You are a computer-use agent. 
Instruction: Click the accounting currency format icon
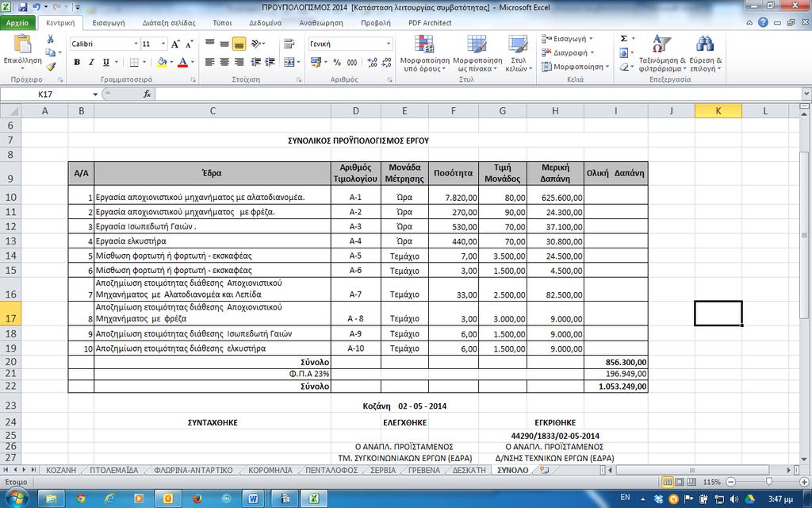coord(316,62)
